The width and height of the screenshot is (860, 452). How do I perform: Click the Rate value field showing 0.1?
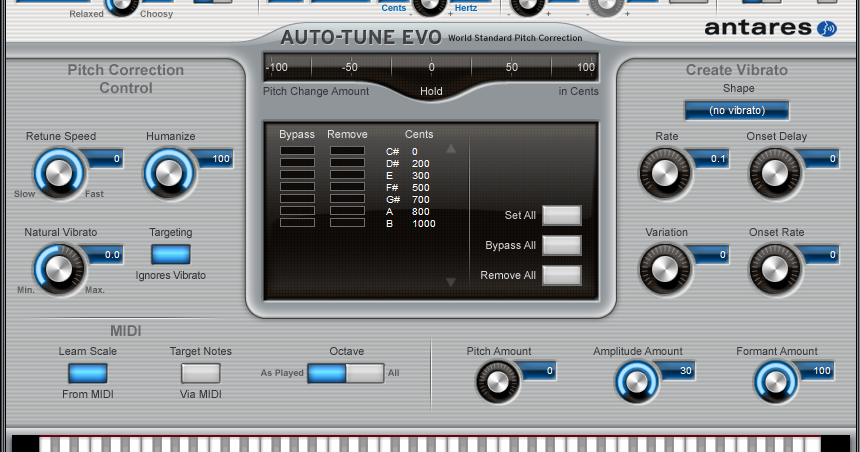click(709, 159)
